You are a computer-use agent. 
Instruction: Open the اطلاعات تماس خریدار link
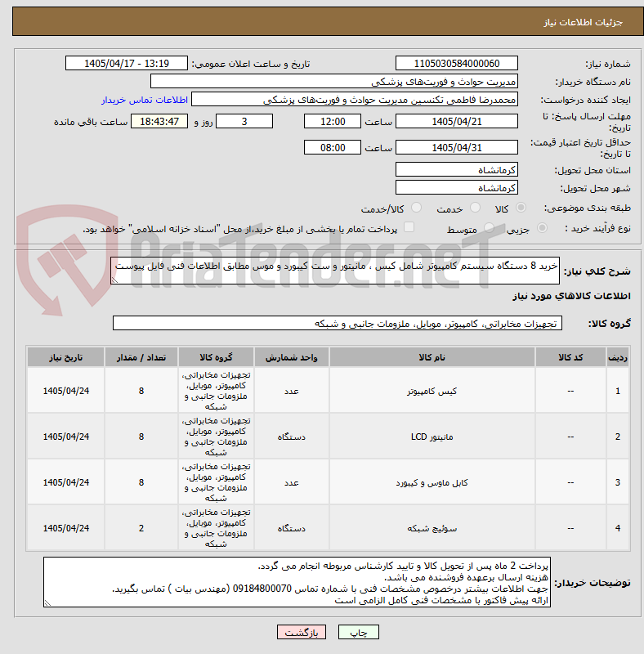(x=145, y=100)
